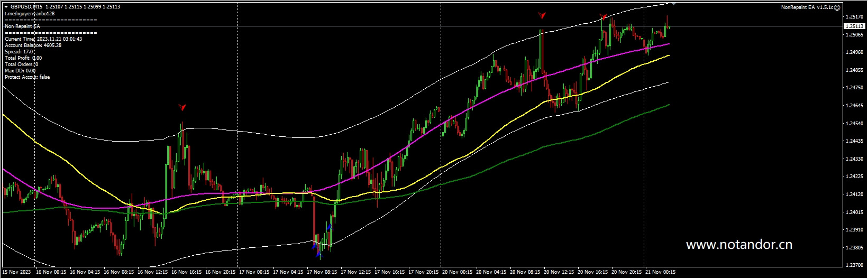This screenshot has height=279, width=868.
Task: Click the 1.24540 price scale value
Action: pos(855,124)
